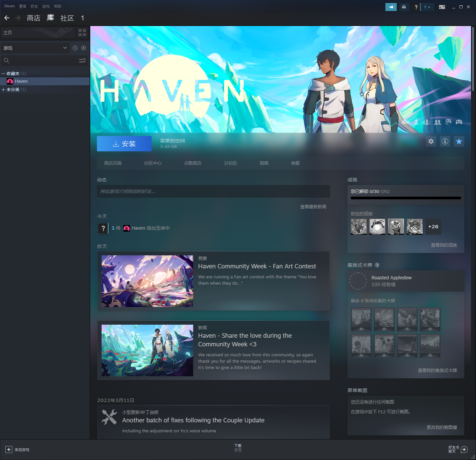476x460 pixels.
Task: Click the Haven icon in the activity entry
Action: [127, 228]
